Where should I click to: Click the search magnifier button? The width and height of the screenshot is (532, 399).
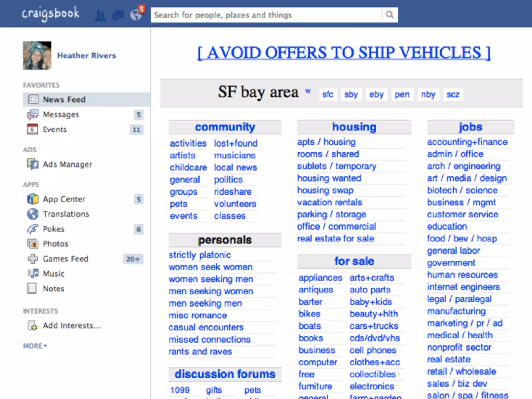coord(390,15)
